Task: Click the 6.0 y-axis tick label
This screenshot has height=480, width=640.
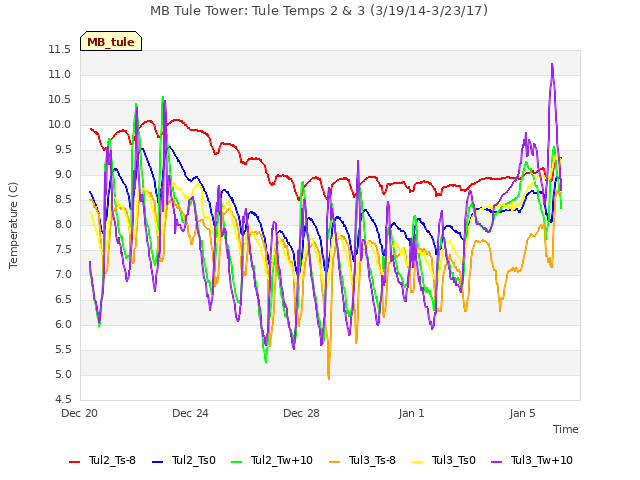Action: pos(63,324)
